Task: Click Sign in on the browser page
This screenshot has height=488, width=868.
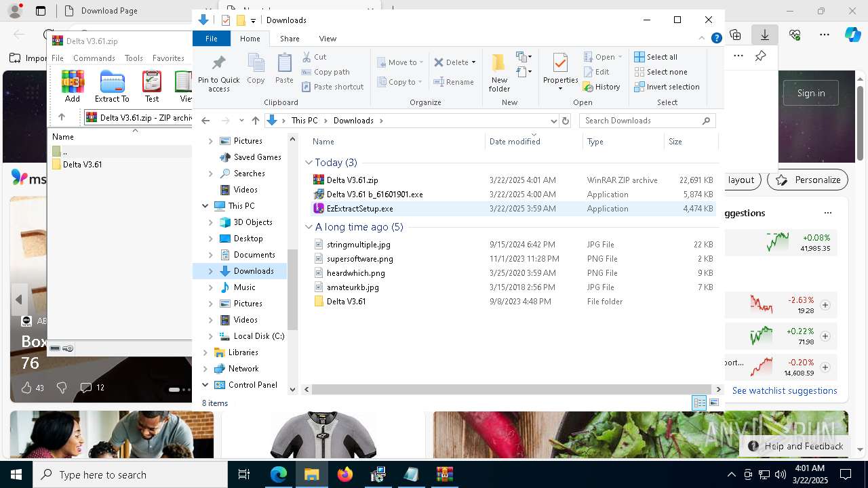Action: [811, 93]
